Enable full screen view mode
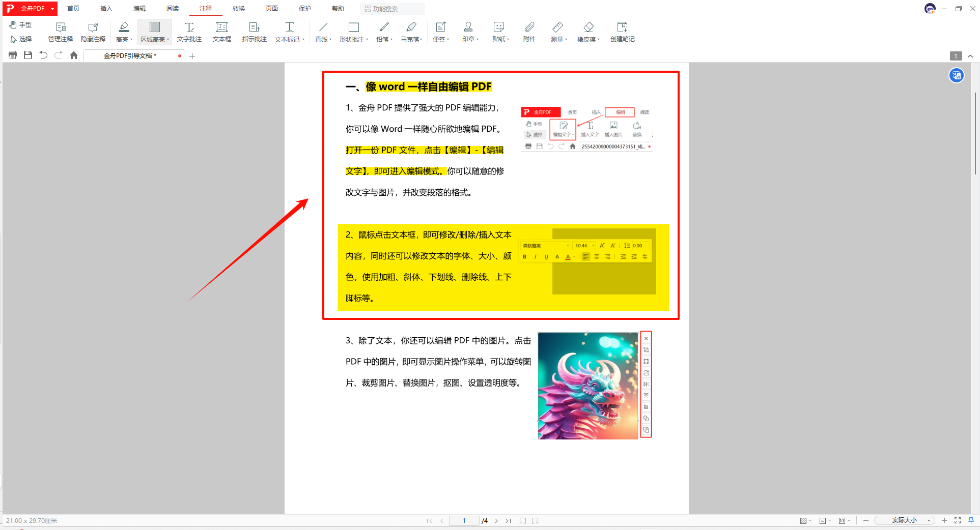Screen dimensions: 980x530 pyautogui.click(x=958, y=520)
